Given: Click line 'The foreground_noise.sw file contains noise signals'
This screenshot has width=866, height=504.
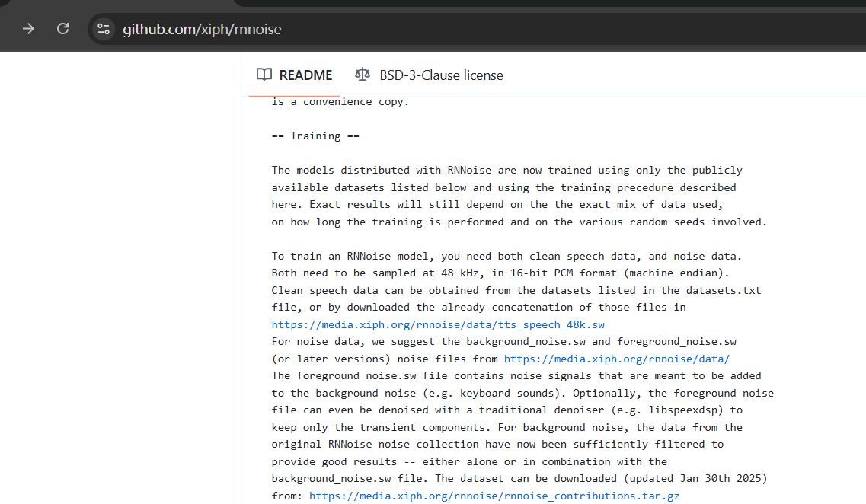Looking at the screenshot, I should point(516,375).
